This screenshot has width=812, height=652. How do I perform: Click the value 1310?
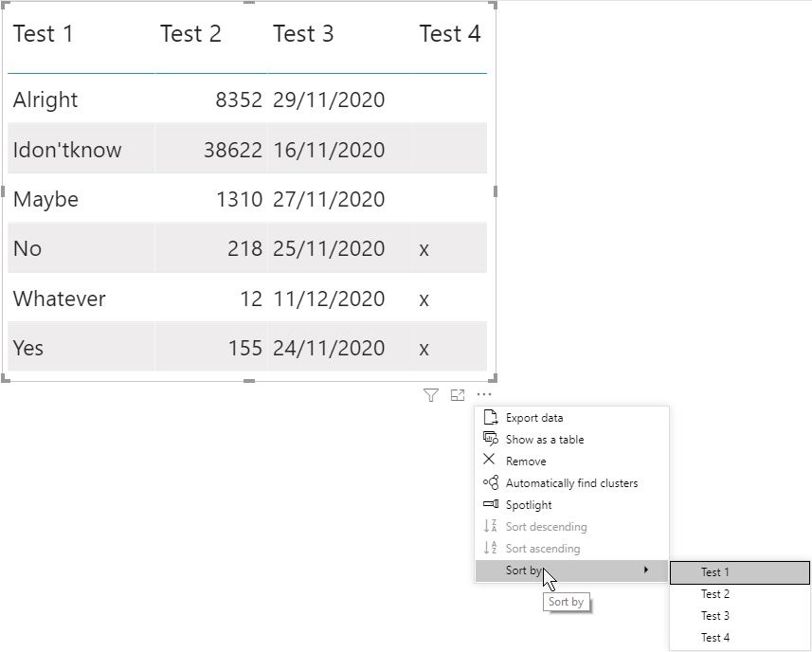point(240,199)
